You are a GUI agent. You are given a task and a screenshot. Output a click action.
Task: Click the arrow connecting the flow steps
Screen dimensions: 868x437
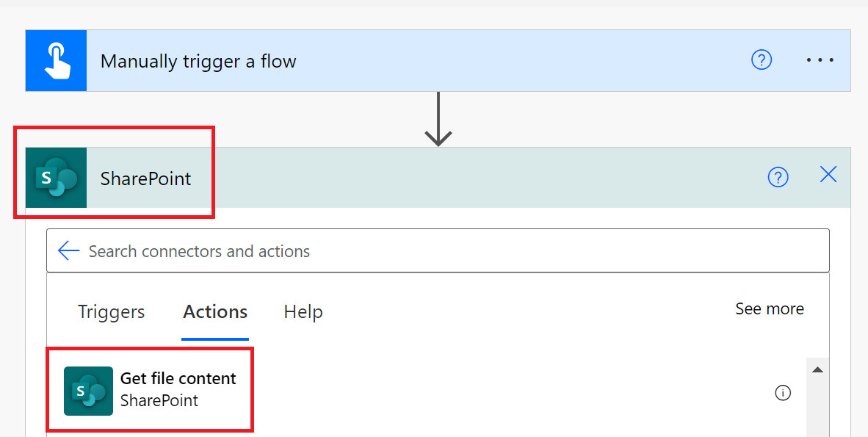[x=438, y=118]
